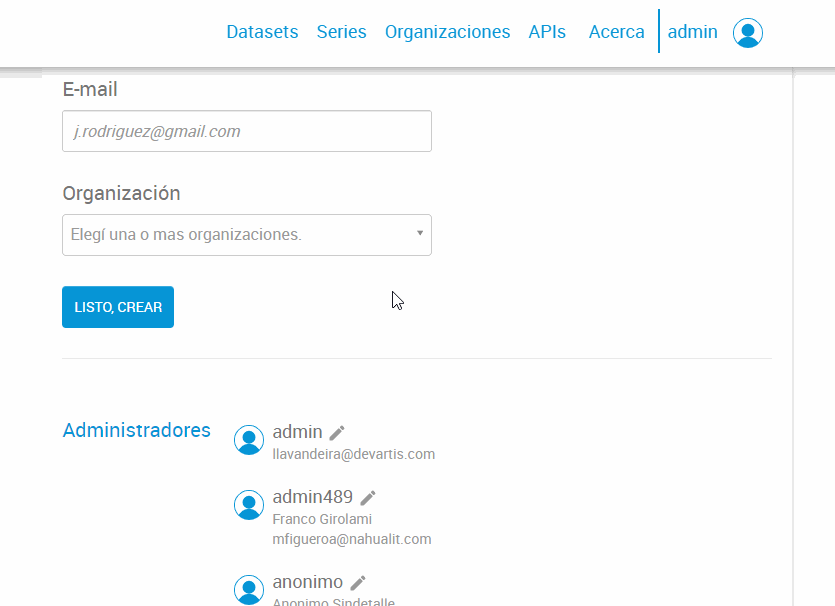Image resolution: width=835 pixels, height=606 pixels.
Task: Open the Acerca page
Action: click(x=616, y=32)
